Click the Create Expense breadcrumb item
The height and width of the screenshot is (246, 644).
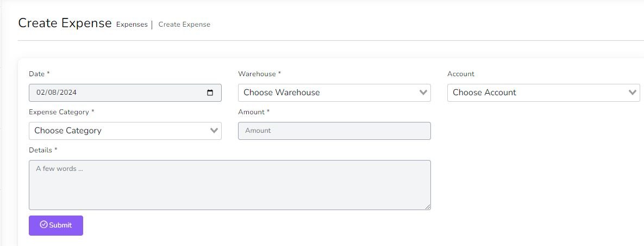pyautogui.click(x=184, y=24)
